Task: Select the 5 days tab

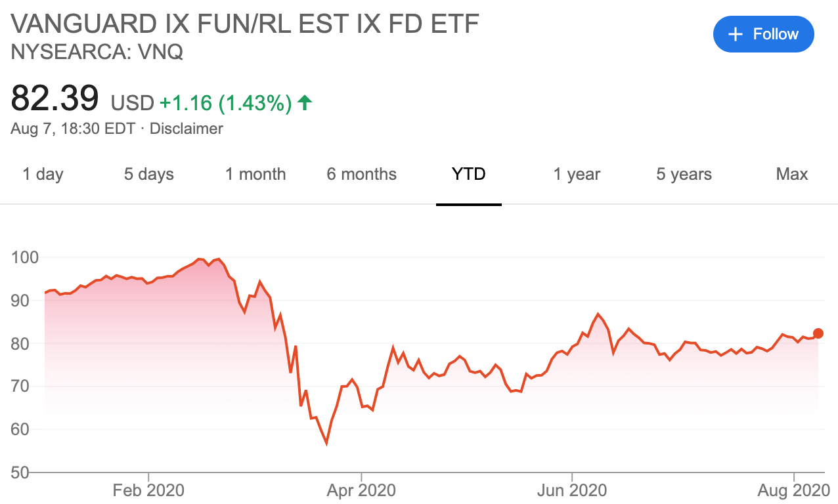Action: pyautogui.click(x=149, y=174)
